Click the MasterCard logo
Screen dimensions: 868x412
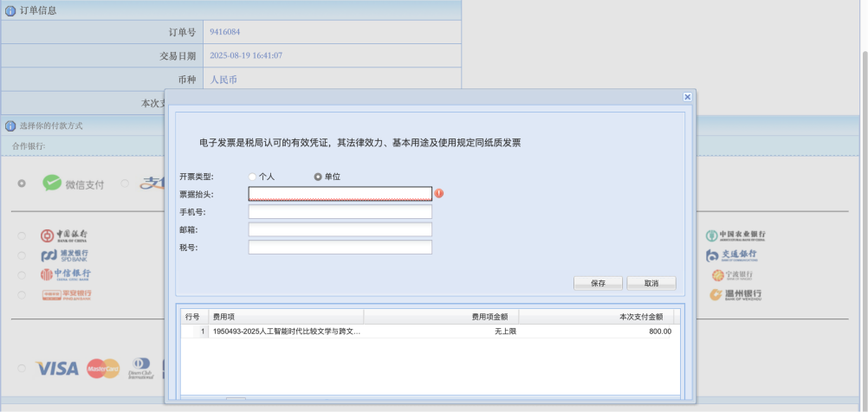click(103, 368)
